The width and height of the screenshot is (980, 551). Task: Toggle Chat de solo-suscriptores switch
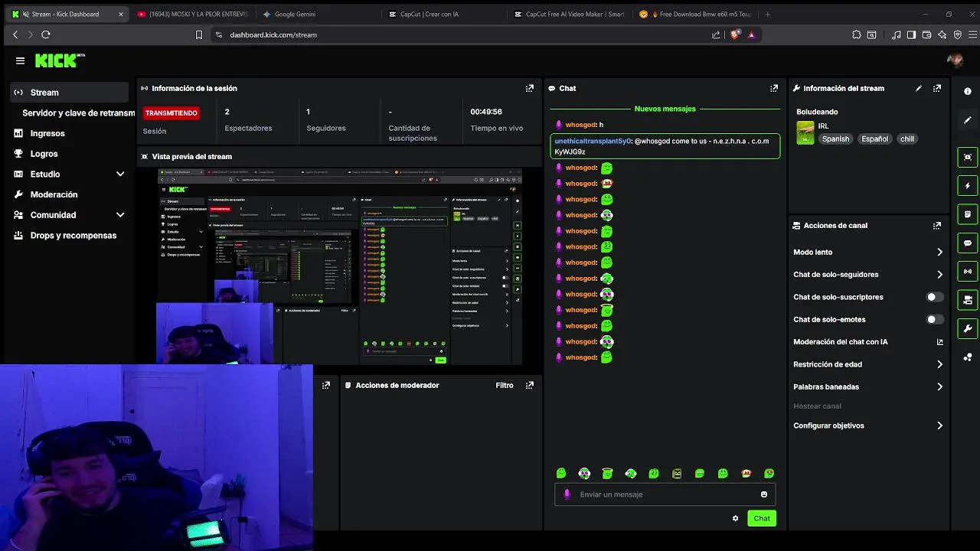click(x=935, y=297)
